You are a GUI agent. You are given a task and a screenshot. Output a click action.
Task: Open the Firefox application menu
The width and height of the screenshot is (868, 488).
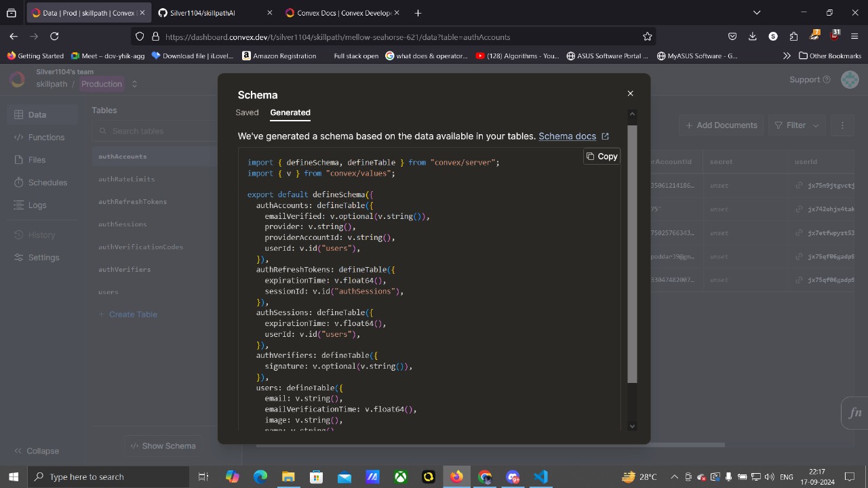pyautogui.click(x=854, y=37)
